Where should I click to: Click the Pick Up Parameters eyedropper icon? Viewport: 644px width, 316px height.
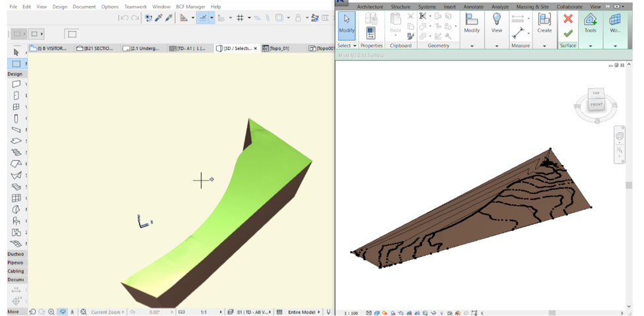pos(159,18)
